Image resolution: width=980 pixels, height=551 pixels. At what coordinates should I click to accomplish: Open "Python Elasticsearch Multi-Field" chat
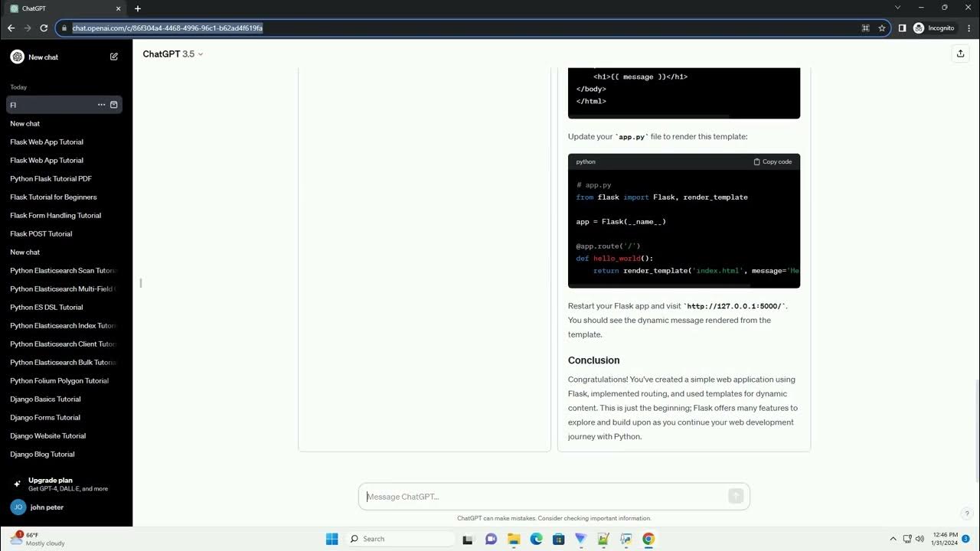64,289
